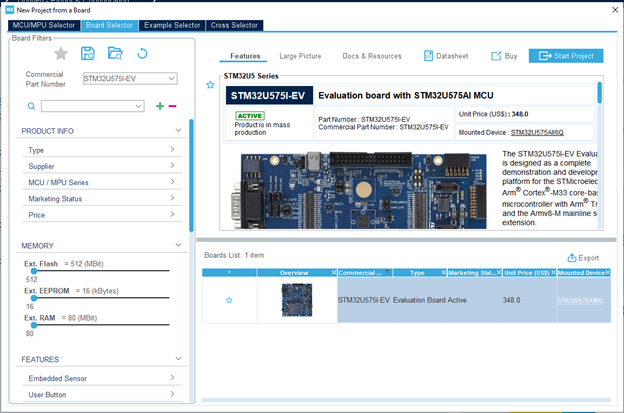Click the board details vertical scrollbar
Screen dimensions: 624x413
pos(599,93)
